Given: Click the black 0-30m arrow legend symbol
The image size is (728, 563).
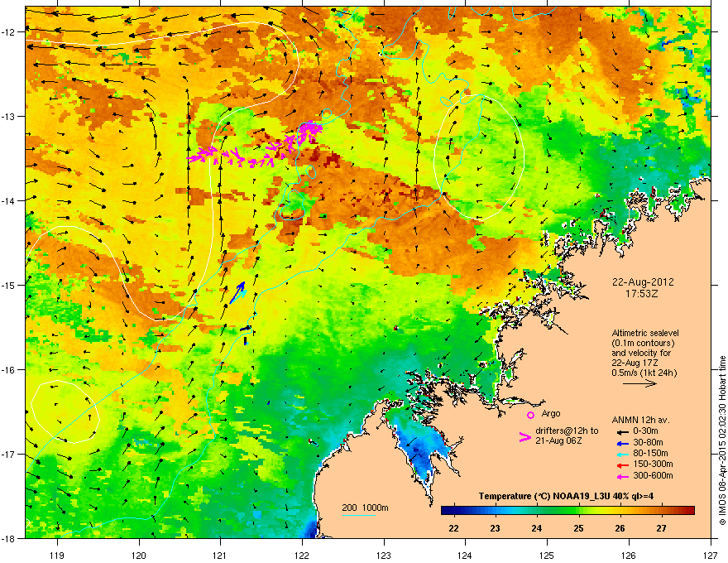Looking at the screenshot, I should 622,432.
